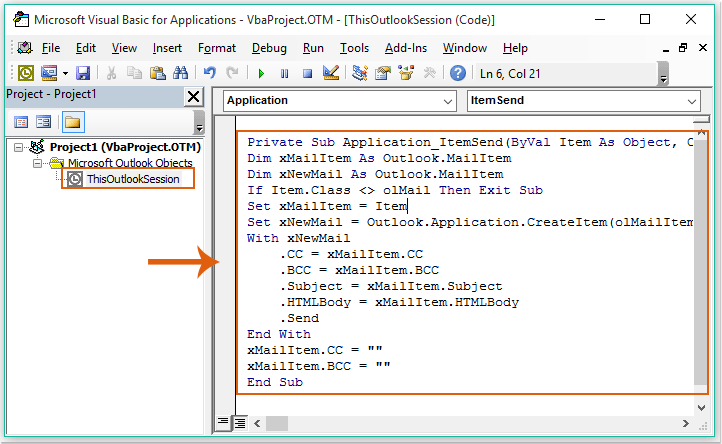Click the Save project icon
Image resolution: width=722 pixels, height=444 pixels.
coord(83,73)
